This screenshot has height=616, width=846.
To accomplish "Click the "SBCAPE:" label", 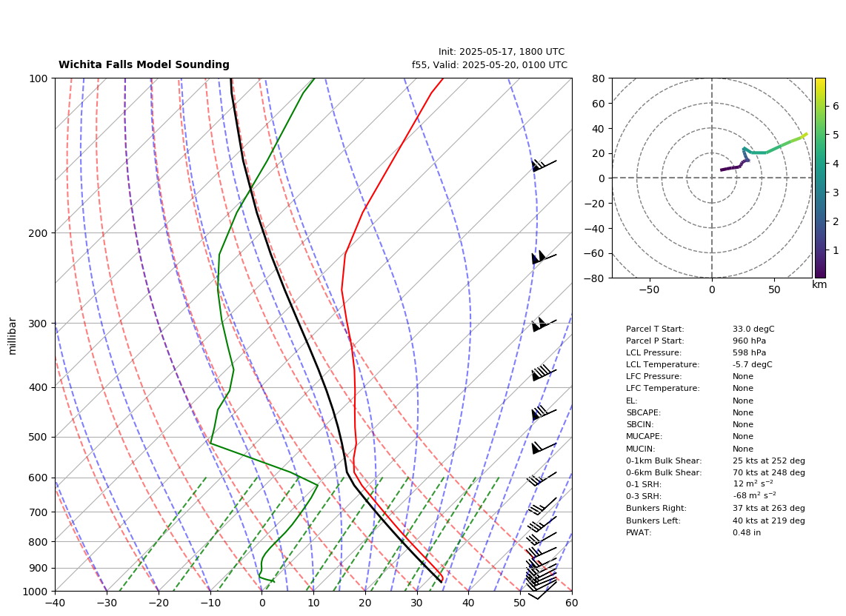I will tap(643, 412).
